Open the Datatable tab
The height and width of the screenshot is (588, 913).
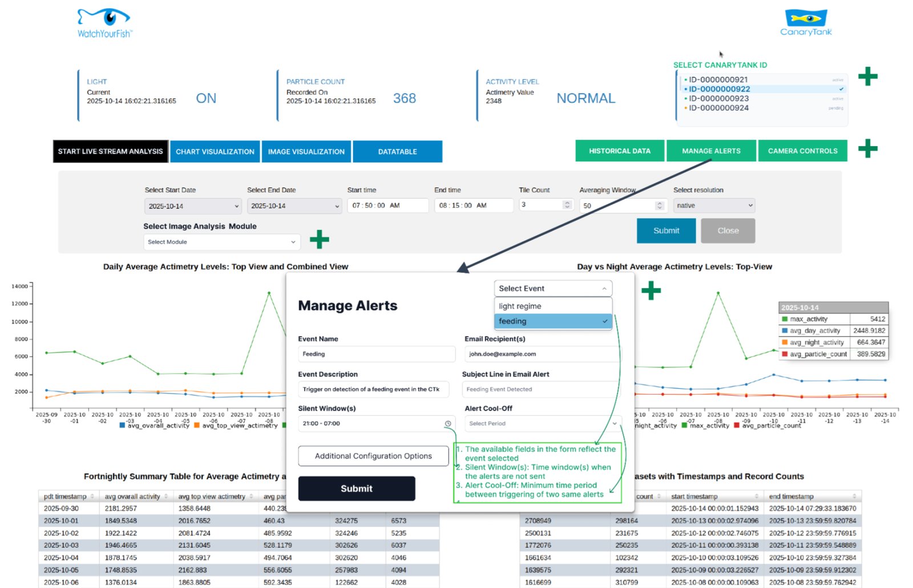click(398, 152)
